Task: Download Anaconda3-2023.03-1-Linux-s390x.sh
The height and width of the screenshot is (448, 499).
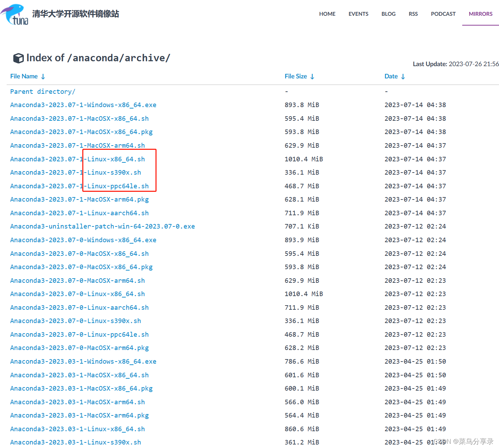Action: coord(76,442)
